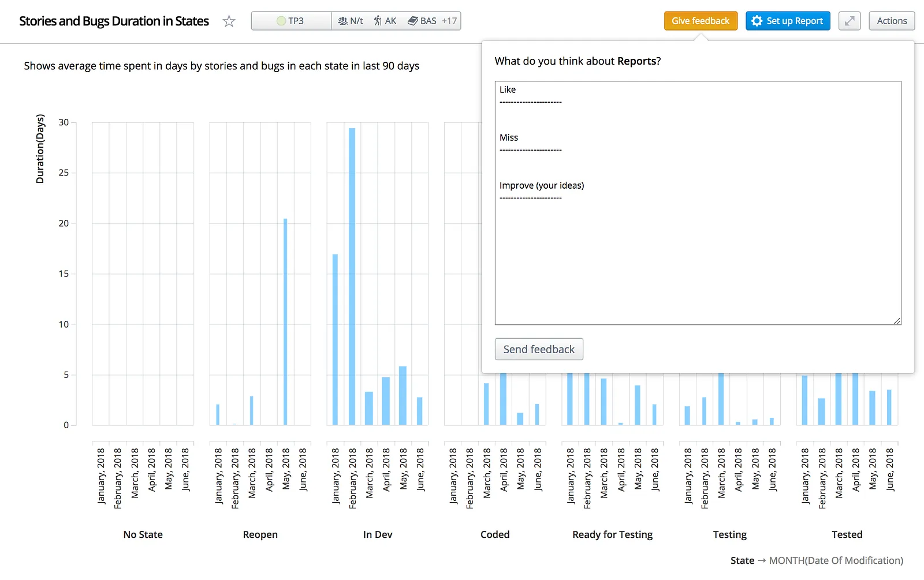The height and width of the screenshot is (580, 924).
Task: Open the TP3 project selector
Action: coord(291,21)
